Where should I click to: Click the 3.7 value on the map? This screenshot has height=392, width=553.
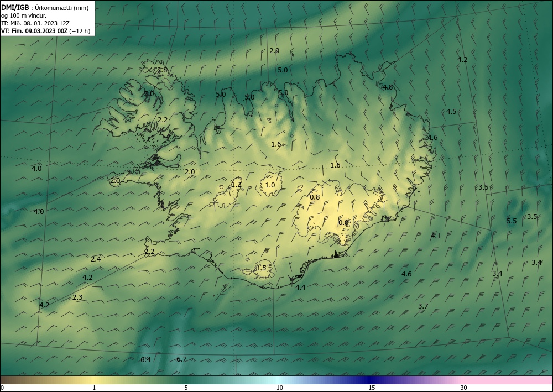(x=423, y=306)
